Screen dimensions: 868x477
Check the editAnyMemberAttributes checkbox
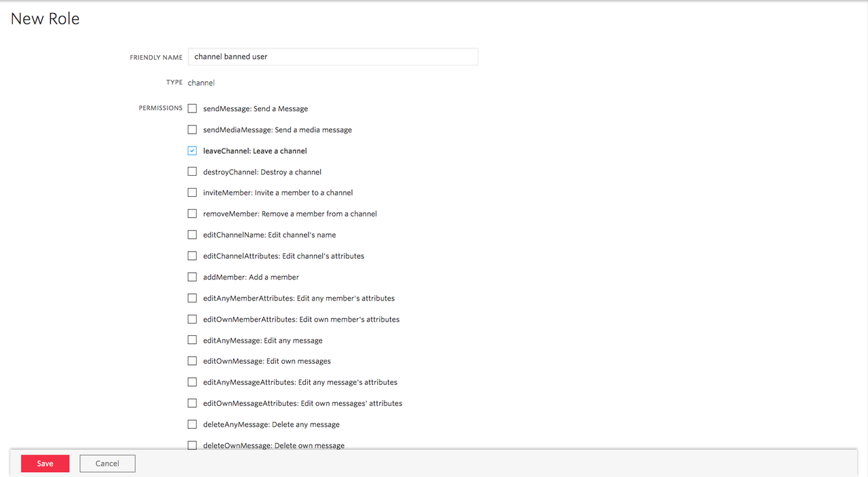click(193, 298)
